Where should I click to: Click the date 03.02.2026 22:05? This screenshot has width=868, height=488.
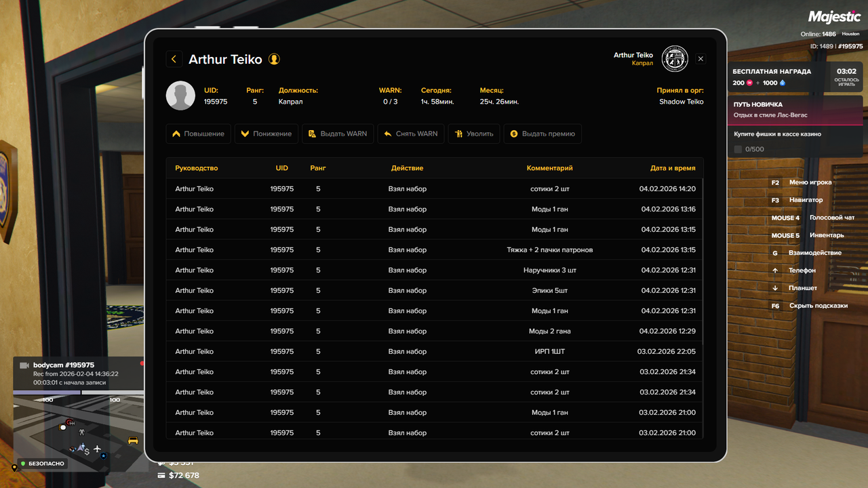click(667, 351)
